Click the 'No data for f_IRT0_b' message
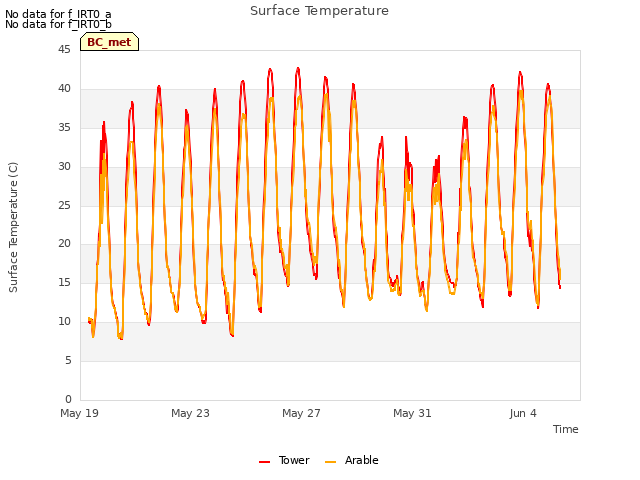This screenshot has height=480, width=640. 58,24
